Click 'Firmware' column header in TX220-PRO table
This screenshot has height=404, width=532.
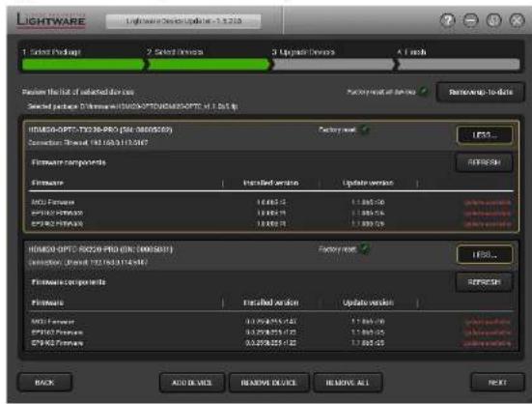(47, 183)
